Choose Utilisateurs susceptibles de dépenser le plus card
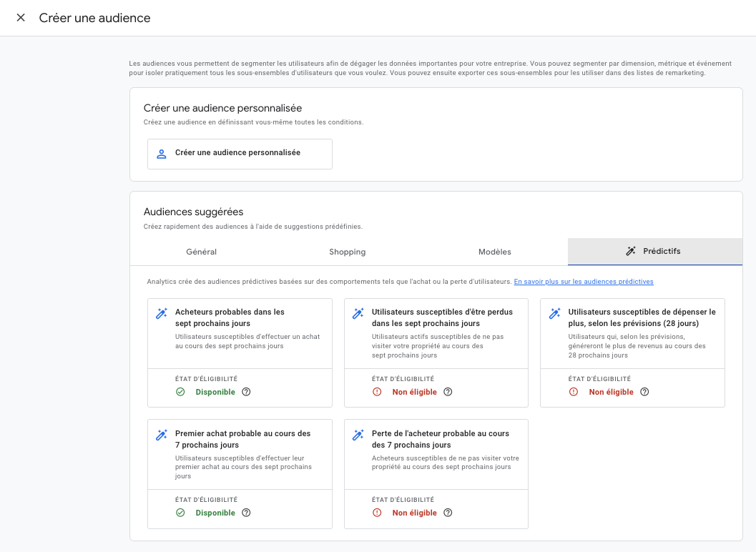756x552 pixels. (x=632, y=332)
